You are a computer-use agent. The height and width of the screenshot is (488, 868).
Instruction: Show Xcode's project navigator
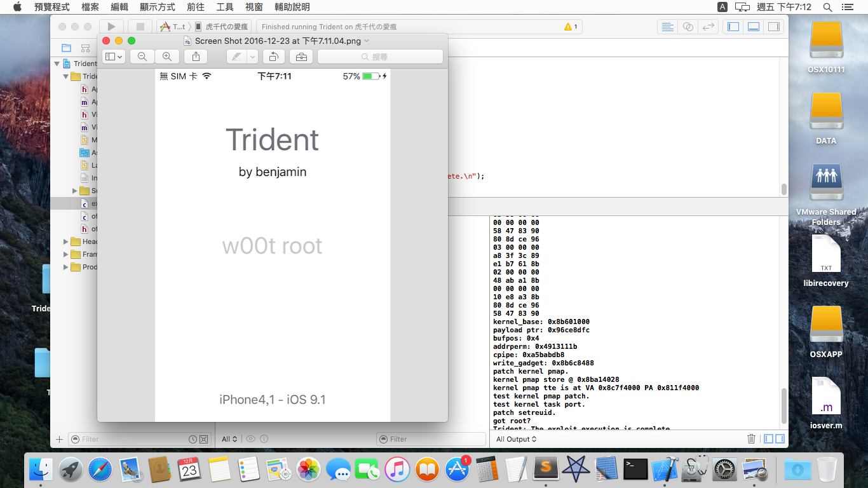(x=66, y=48)
